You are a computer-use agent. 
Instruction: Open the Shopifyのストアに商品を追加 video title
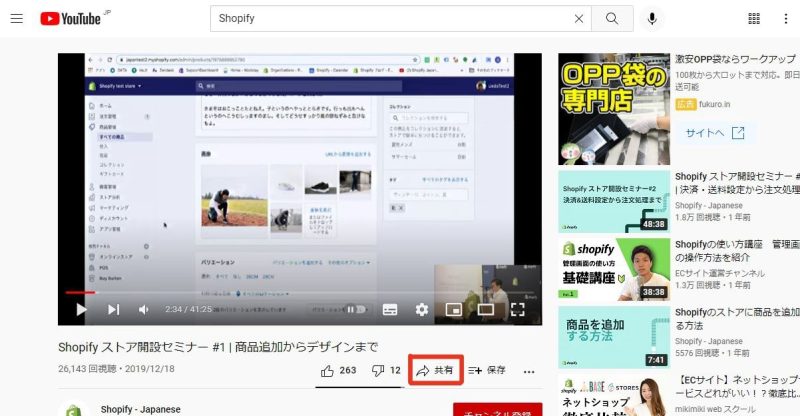(x=737, y=319)
